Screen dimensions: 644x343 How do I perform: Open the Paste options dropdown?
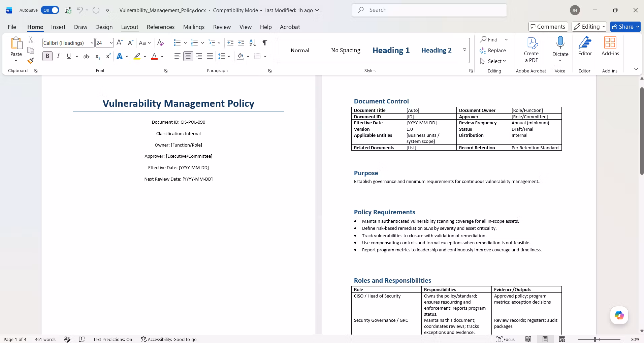pyautogui.click(x=16, y=61)
